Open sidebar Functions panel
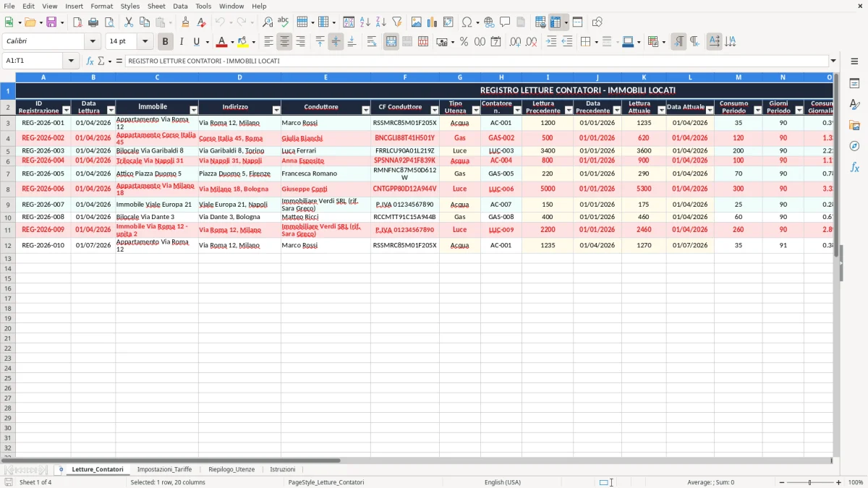The width and height of the screenshot is (868, 488). coord(854,167)
